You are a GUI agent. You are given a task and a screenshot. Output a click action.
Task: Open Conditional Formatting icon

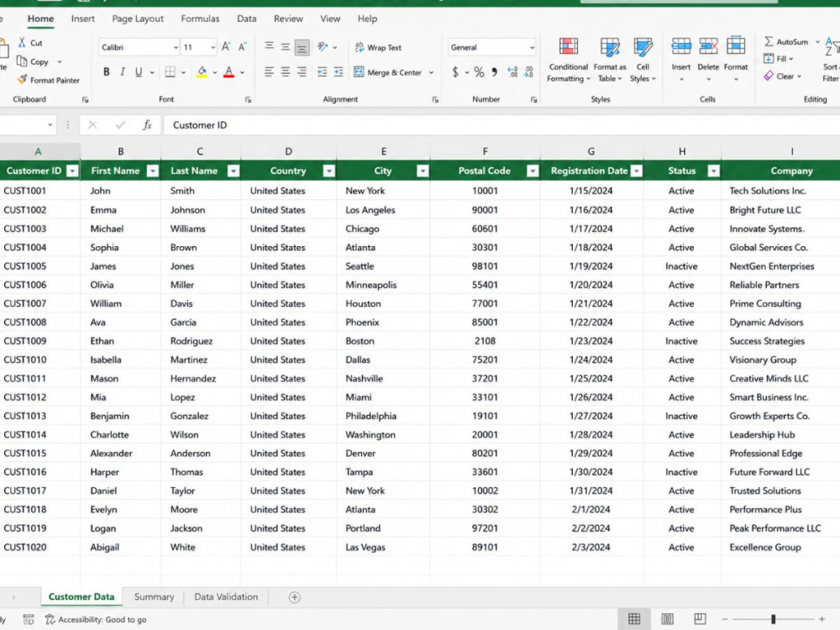(569, 46)
